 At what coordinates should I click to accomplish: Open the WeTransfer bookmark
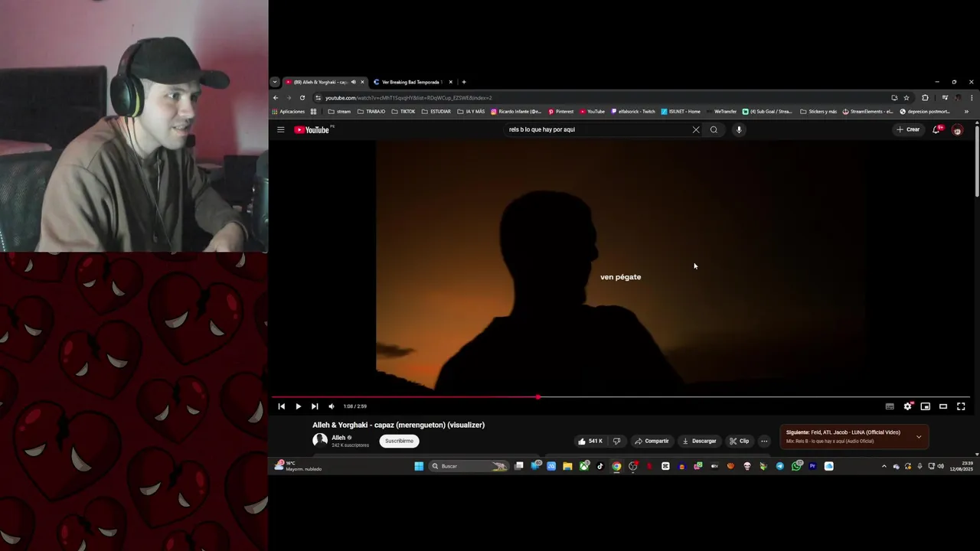coord(721,112)
